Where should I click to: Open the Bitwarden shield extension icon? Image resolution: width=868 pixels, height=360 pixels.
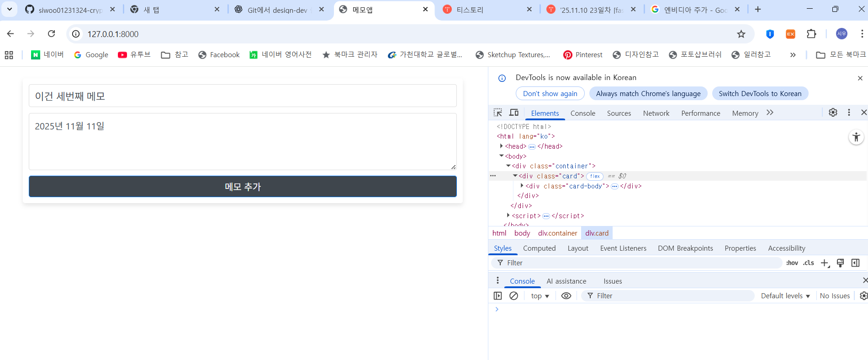(x=770, y=34)
